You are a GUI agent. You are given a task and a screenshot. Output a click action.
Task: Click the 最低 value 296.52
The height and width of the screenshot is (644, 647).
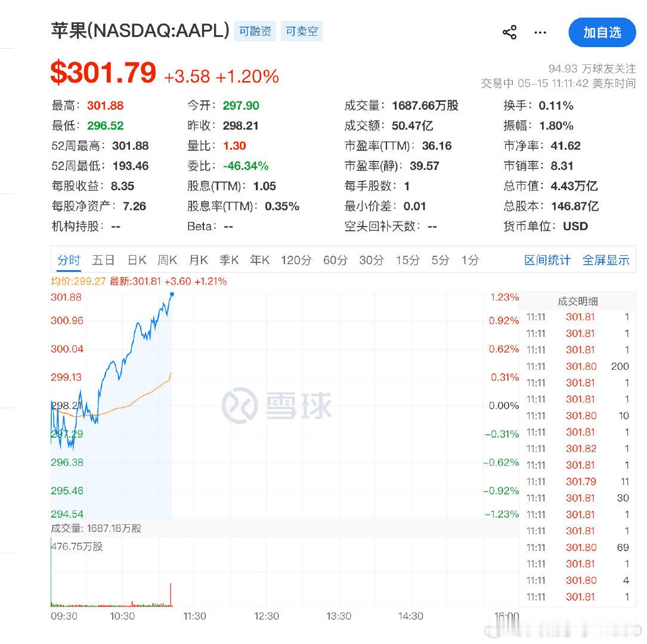click(x=105, y=126)
